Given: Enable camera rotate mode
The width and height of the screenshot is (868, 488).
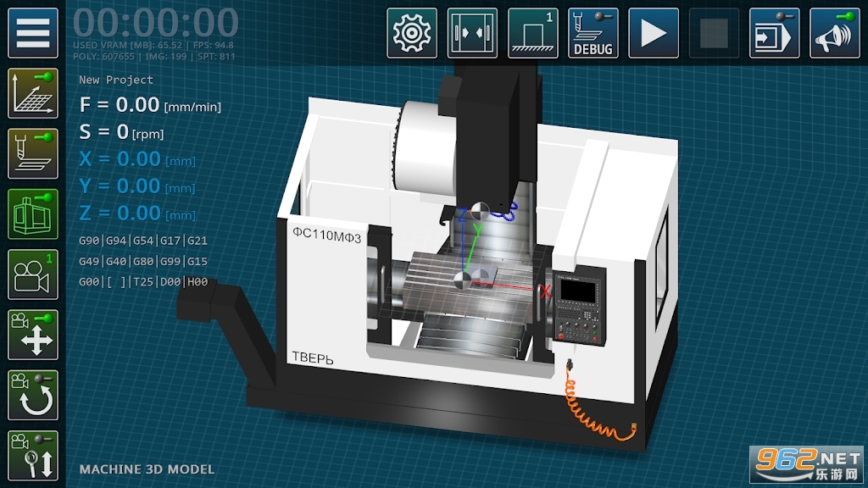Looking at the screenshot, I should (33, 395).
